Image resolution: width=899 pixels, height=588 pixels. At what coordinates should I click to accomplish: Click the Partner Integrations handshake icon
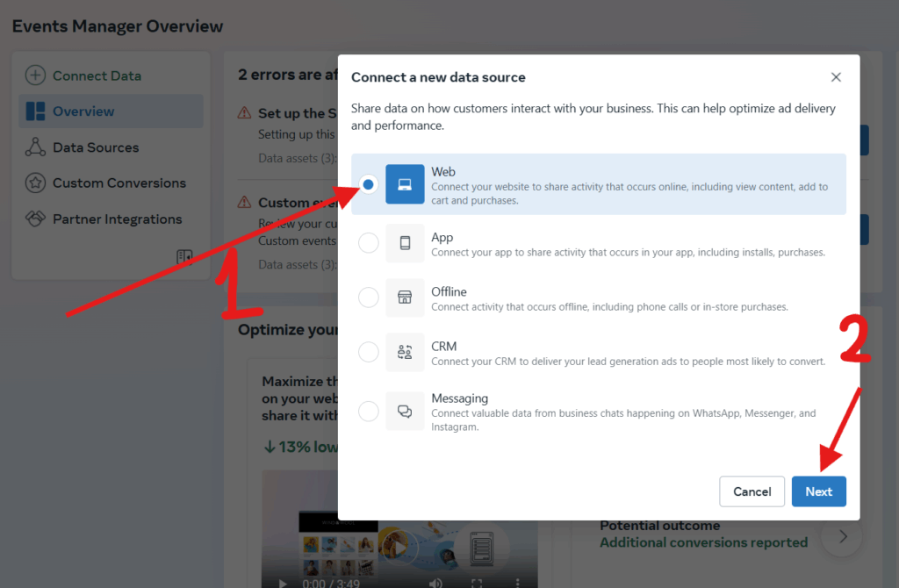point(35,219)
